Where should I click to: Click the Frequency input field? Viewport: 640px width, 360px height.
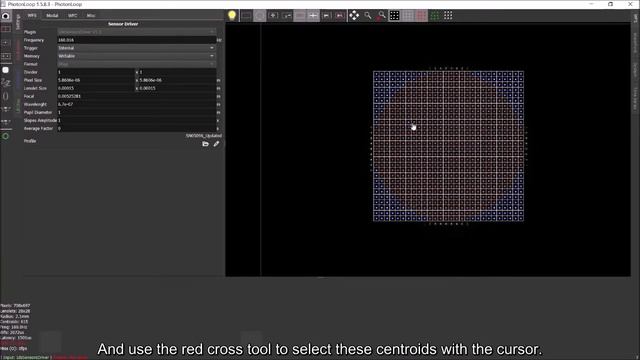coord(136,40)
